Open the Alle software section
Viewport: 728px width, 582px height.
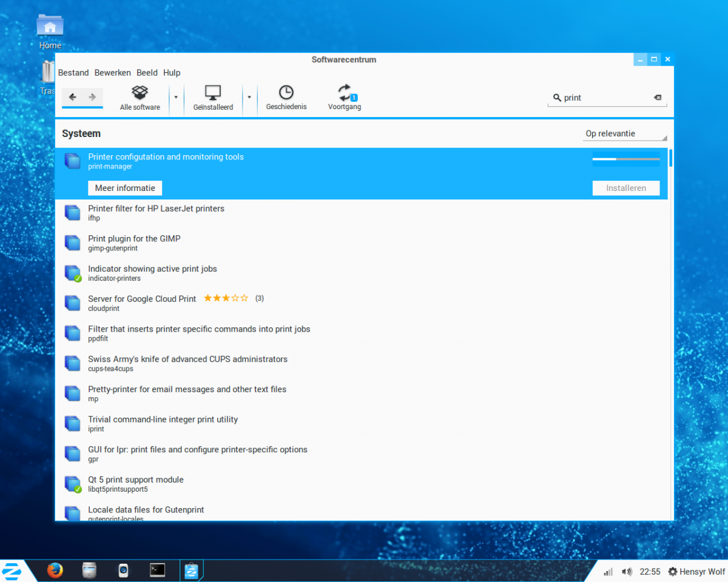click(x=140, y=98)
